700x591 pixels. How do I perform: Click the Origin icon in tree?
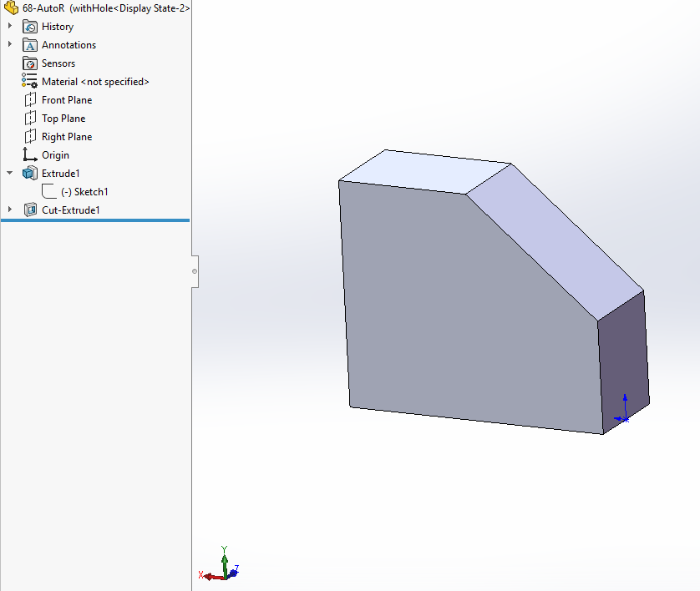tap(30, 154)
